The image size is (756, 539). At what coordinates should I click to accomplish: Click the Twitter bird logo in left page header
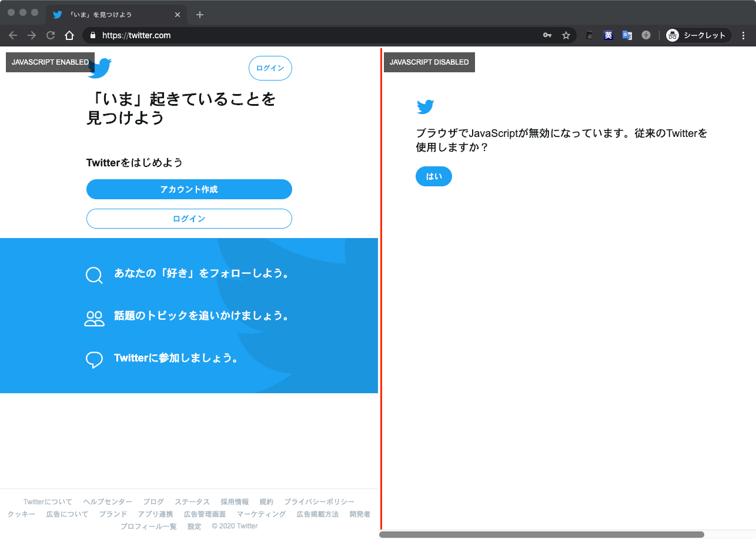point(99,68)
